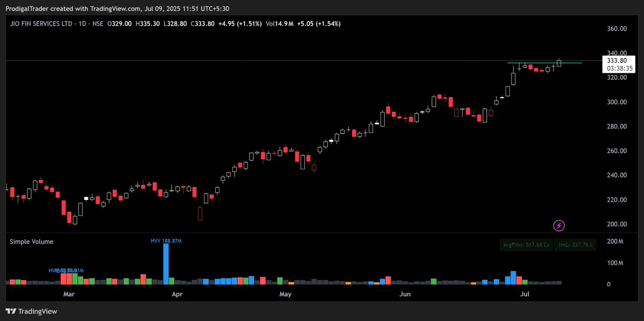This screenshot has width=644, height=321.
Task: Open the Simple Volume indicator legend
Action: [32, 242]
